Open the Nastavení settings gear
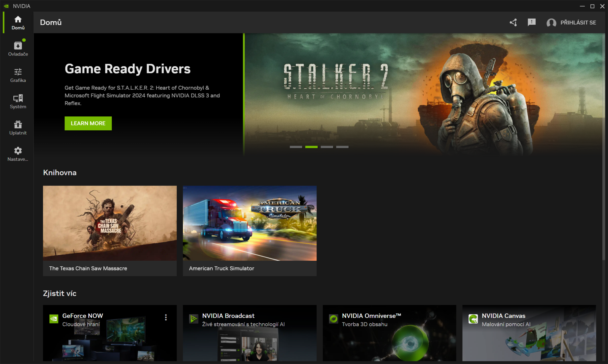The image size is (608, 364). tap(18, 154)
